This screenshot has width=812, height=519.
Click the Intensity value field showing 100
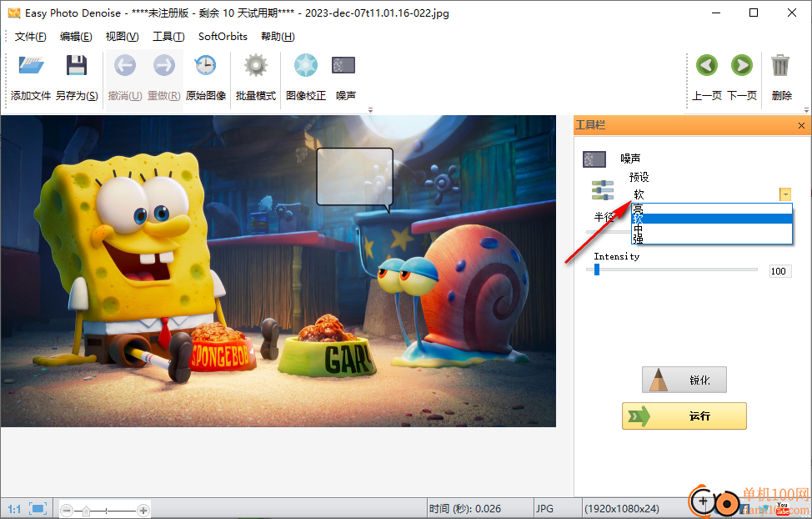coord(780,271)
